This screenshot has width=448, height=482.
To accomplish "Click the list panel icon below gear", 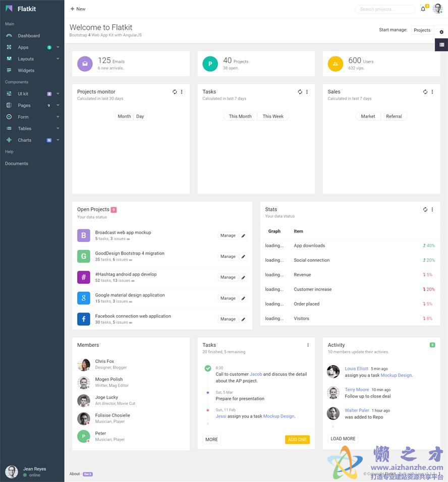I will [441, 45].
